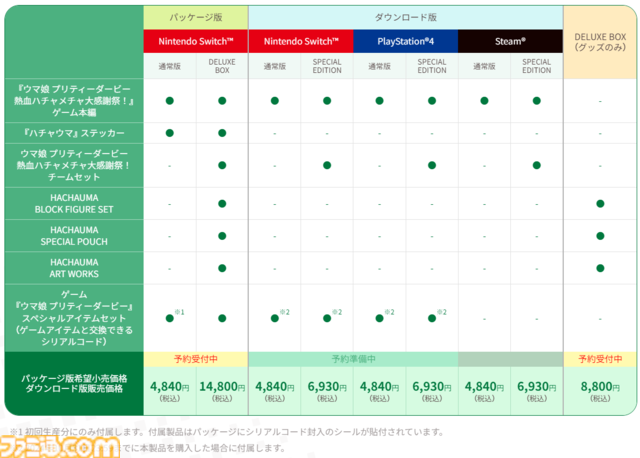
Task: Click the 予約準備中 status bar
Action: coord(353,359)
